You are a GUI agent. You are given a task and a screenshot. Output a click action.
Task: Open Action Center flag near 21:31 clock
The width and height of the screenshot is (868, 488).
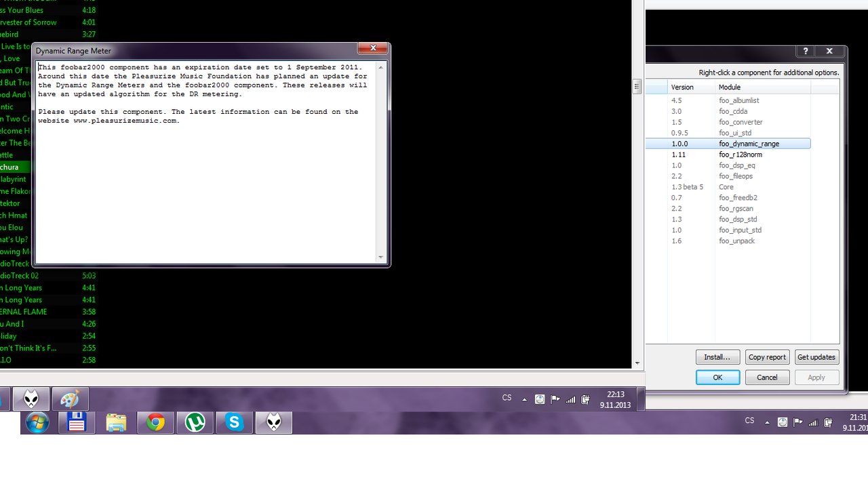coord(797,422)
